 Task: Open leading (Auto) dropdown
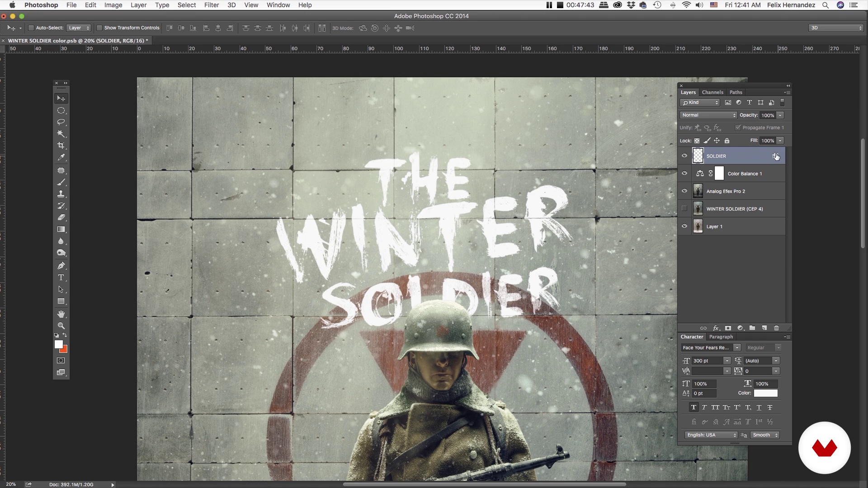[776, 361]
